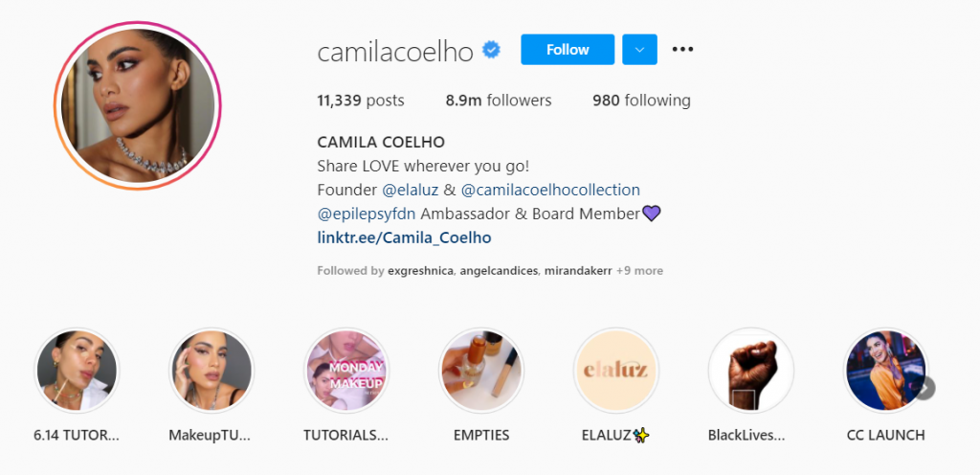See the +9 more mutual followers
980x475 pixels.
point(639,271)
